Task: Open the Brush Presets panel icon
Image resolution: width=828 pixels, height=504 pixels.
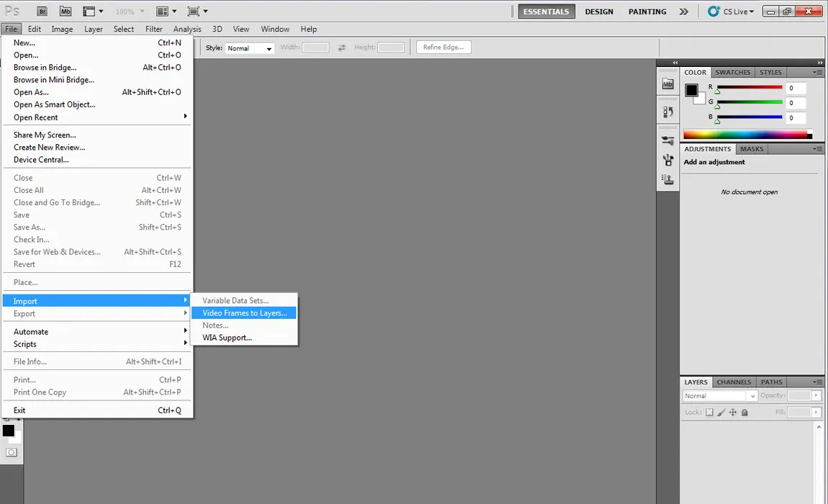Action: coord(668,160)
